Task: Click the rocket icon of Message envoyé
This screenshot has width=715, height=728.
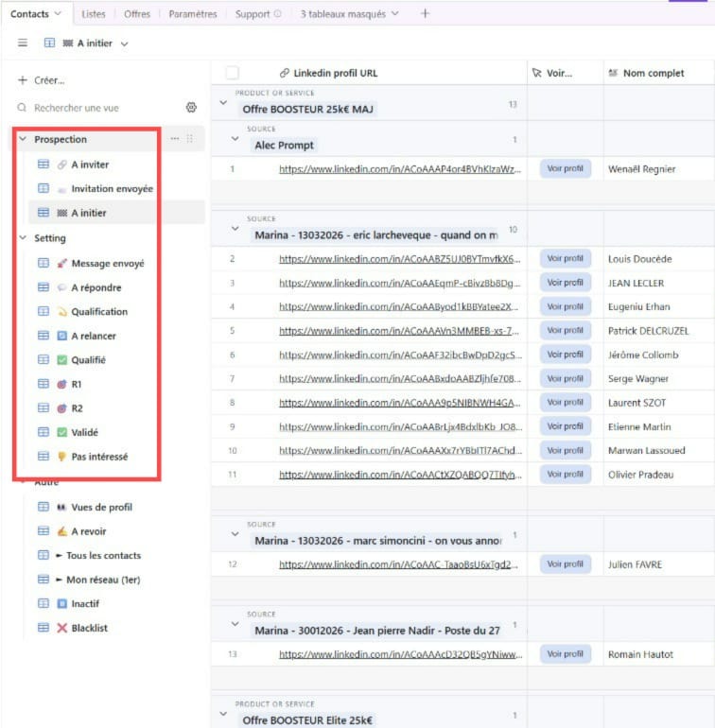Action: pyautogui.click(x=61, y=263)
